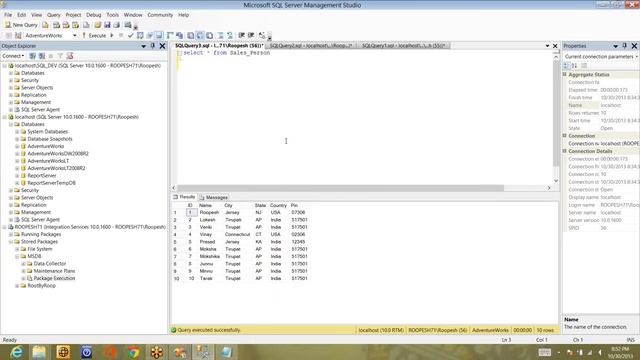Collapse the Stored Packages node
Screen dimensions: 640x360
pos(11,242)
